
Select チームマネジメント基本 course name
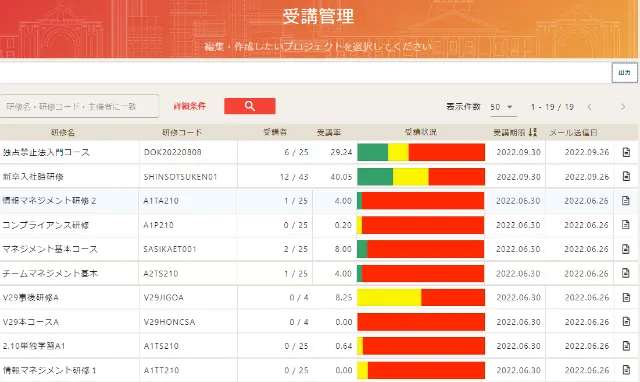50,273
